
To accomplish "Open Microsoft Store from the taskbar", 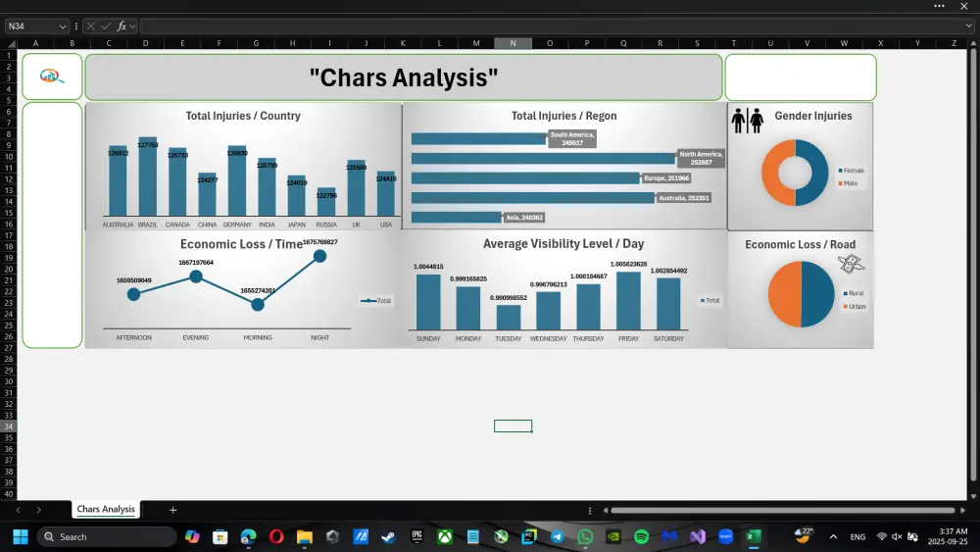I will pyautogui.click(x=220, y=537).
